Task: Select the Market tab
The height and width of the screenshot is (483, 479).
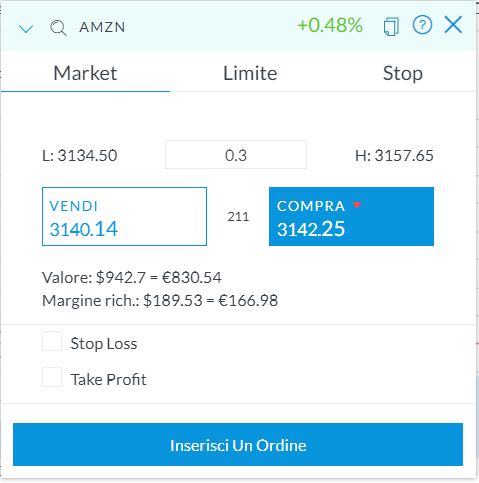Action: (85, 73)
